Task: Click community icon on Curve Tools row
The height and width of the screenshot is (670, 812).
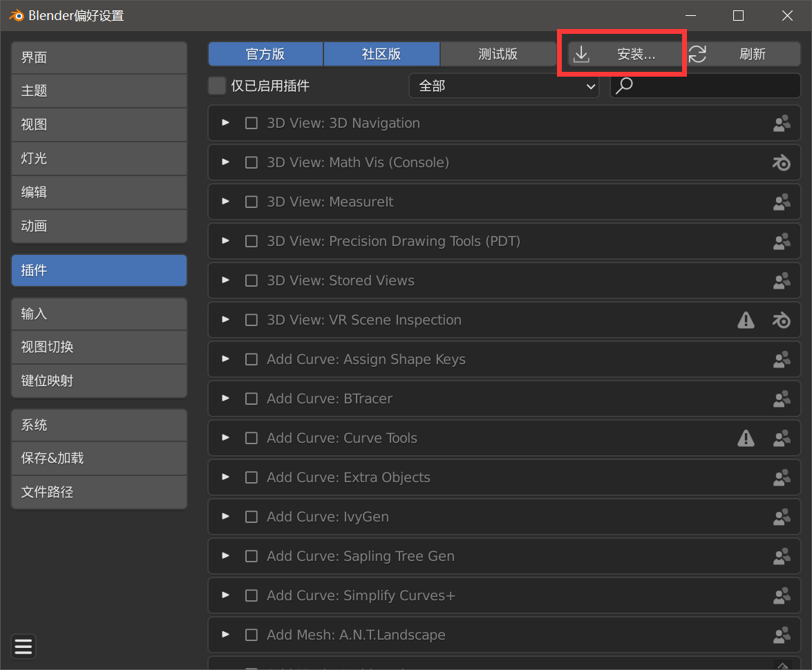Action: [x=782, y=438]
